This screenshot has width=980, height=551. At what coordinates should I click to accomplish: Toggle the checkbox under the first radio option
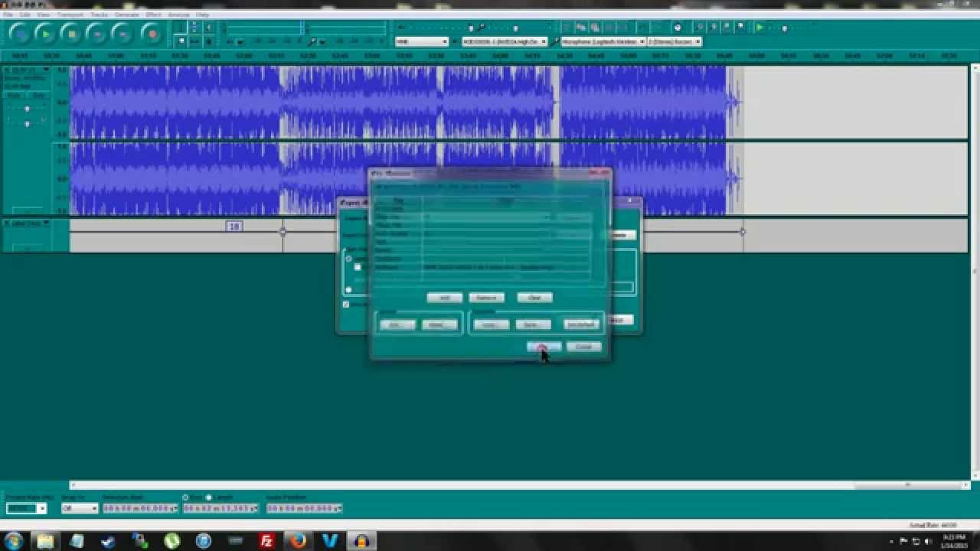(x=358, y=267)
